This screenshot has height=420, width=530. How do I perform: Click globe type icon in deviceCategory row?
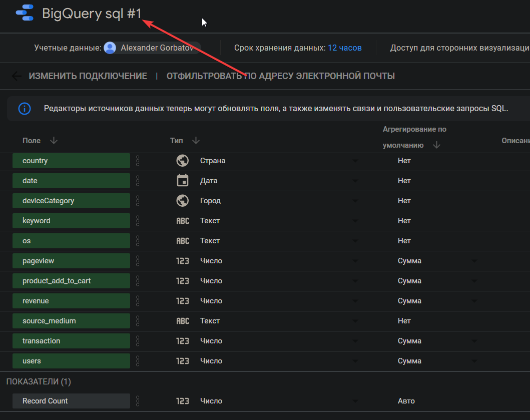[x=183, y=201]
